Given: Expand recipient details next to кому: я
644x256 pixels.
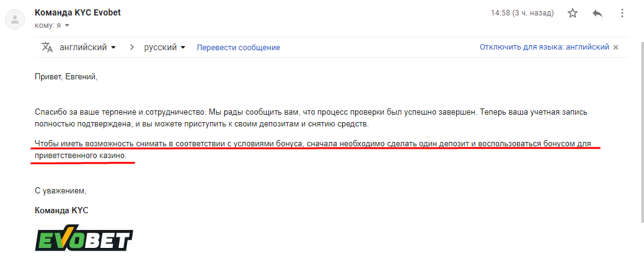Looking at the screenshot, I should click(68, 25).
